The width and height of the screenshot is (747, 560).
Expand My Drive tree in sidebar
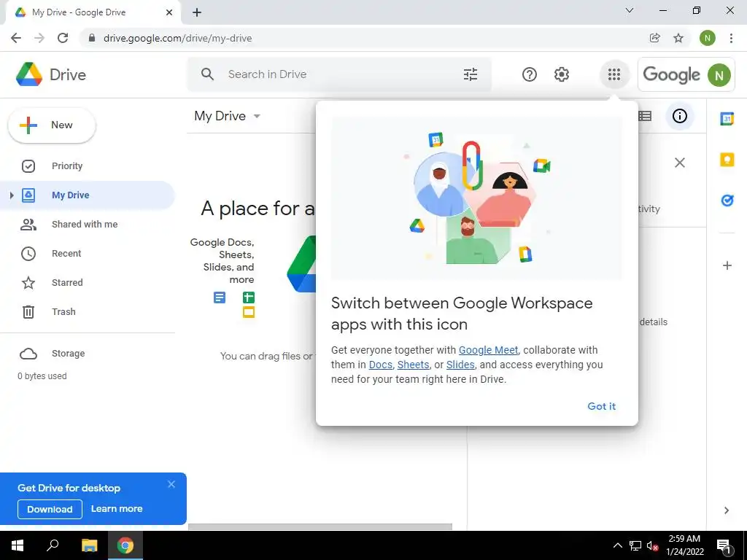pyautogui.click(x=12, y=195)
